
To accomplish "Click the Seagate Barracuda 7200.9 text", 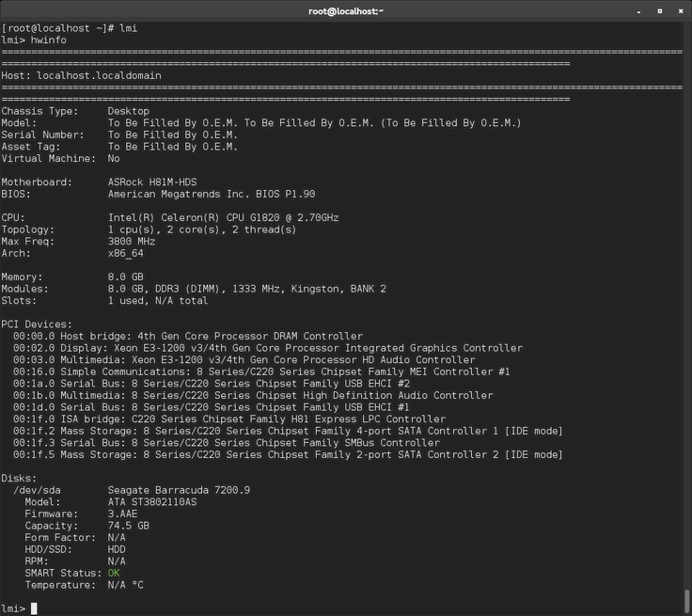I will coord(179,490).
